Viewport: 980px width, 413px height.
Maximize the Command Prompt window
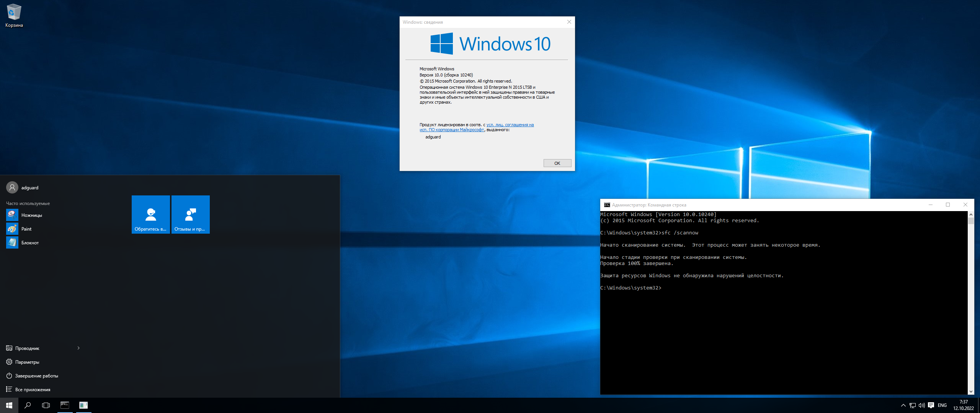pos(948,205)
